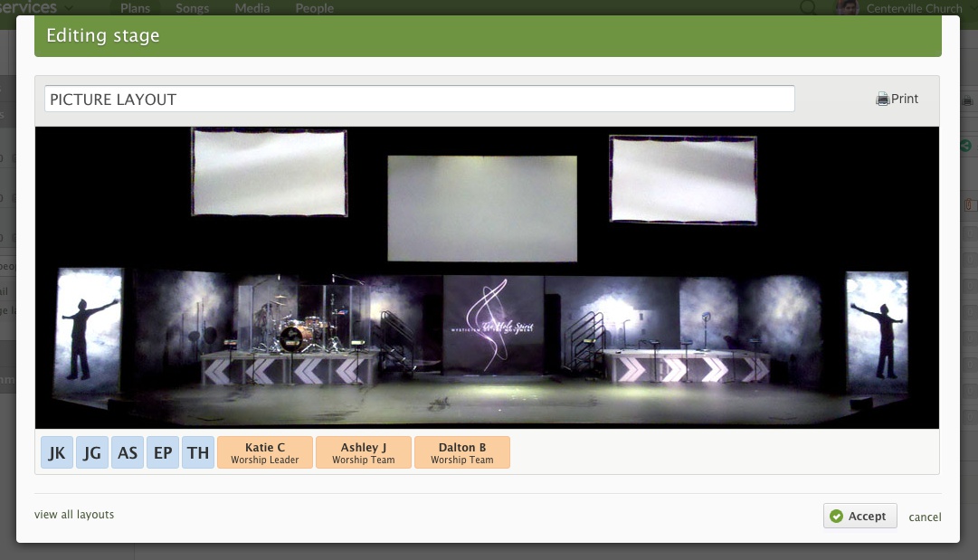Click the green checkmark inside the Accept button
This screenshot has height=560, width=978.
[x=838, y=516]
